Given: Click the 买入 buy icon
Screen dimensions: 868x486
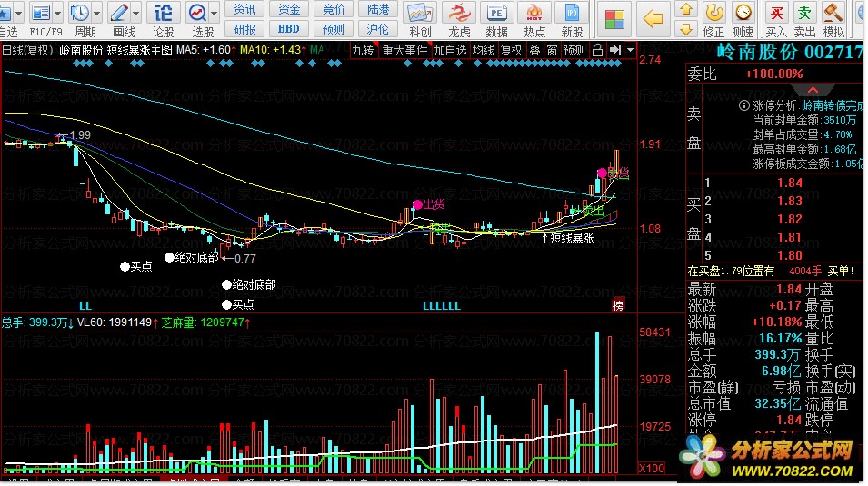Looking at the screenshot, I should pyautogui.click(x=777, y=12).
